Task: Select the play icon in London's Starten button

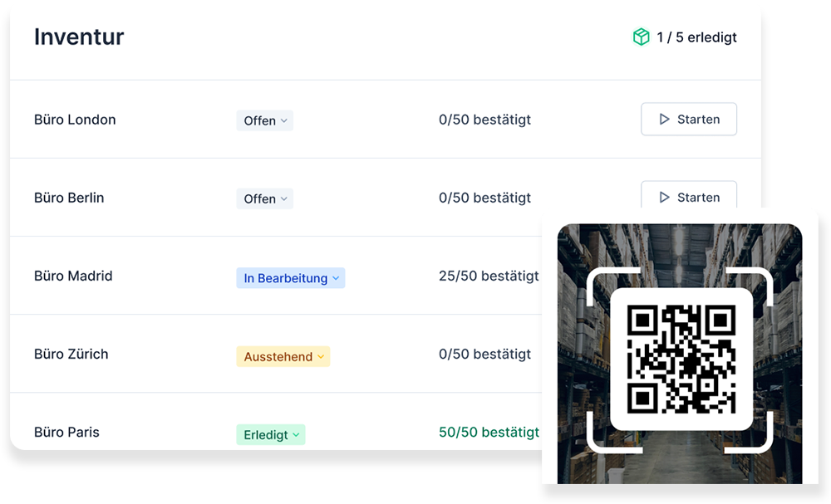Action: point(666,119)
